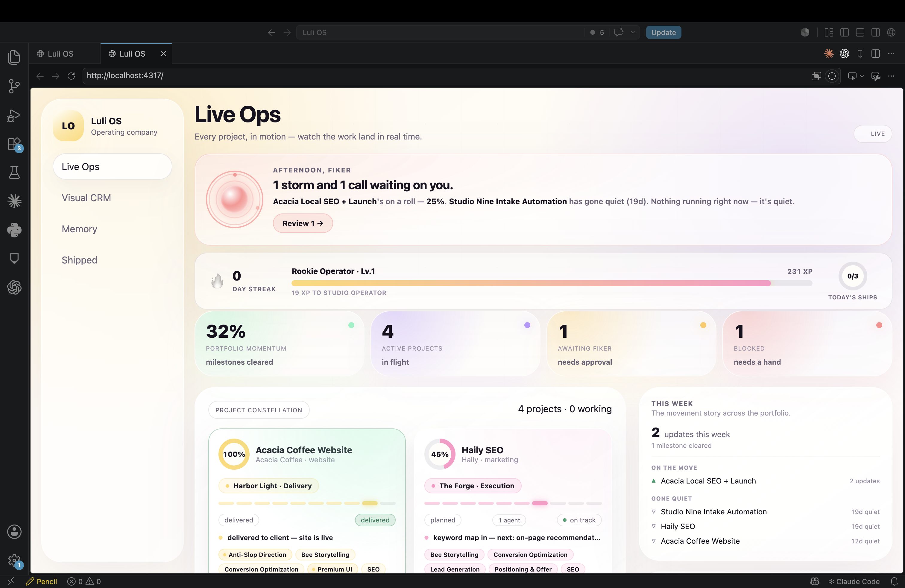
Task: Click the Review 1 button
Action: coord(303,223)
